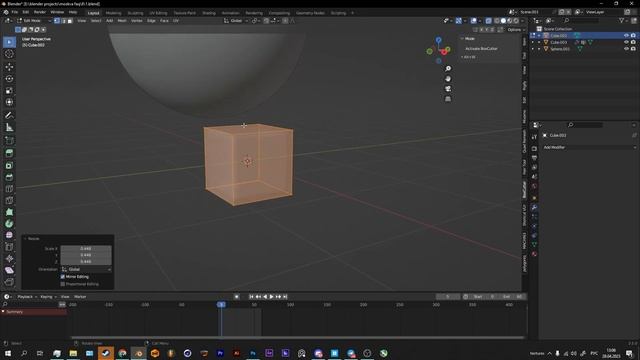Open the Mesh menu in viewport header

point(122,20)
